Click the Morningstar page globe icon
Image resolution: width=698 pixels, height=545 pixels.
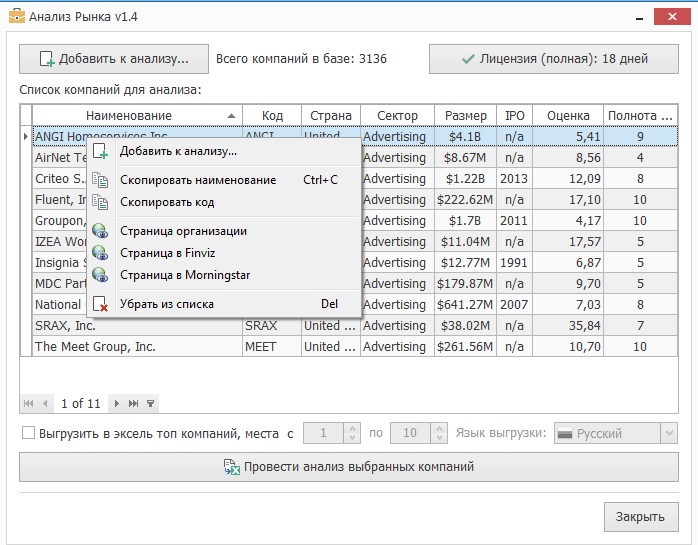[100, 275]
